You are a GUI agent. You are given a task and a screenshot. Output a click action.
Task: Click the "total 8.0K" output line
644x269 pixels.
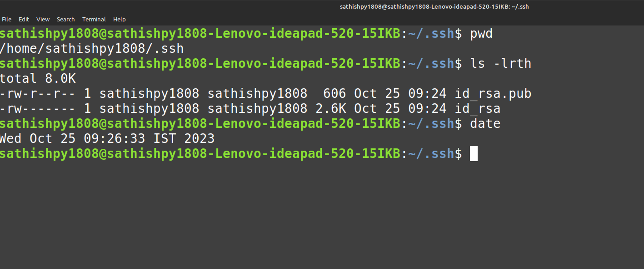click(x=38, y=79)
